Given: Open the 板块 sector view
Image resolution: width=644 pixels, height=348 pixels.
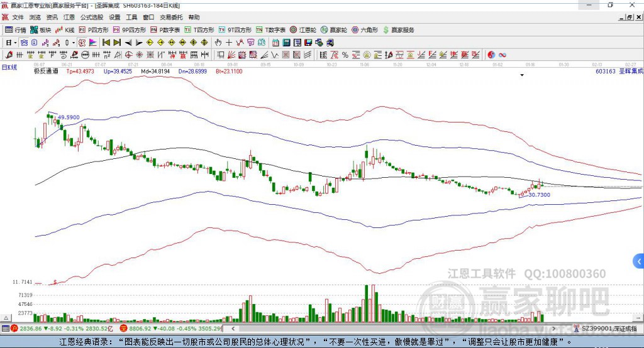Looking at the screenshot, I should pyautogui.click(x=40, y=30).
